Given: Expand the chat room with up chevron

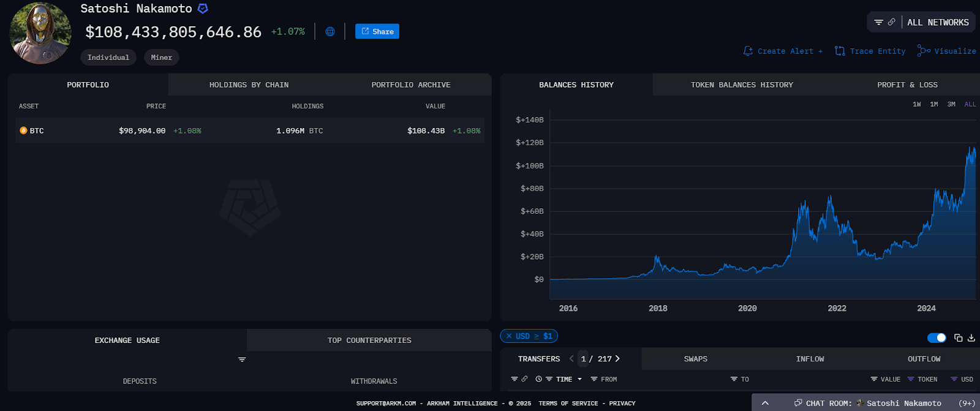Looking at the screenshot, I should click(x=765, y=402).
